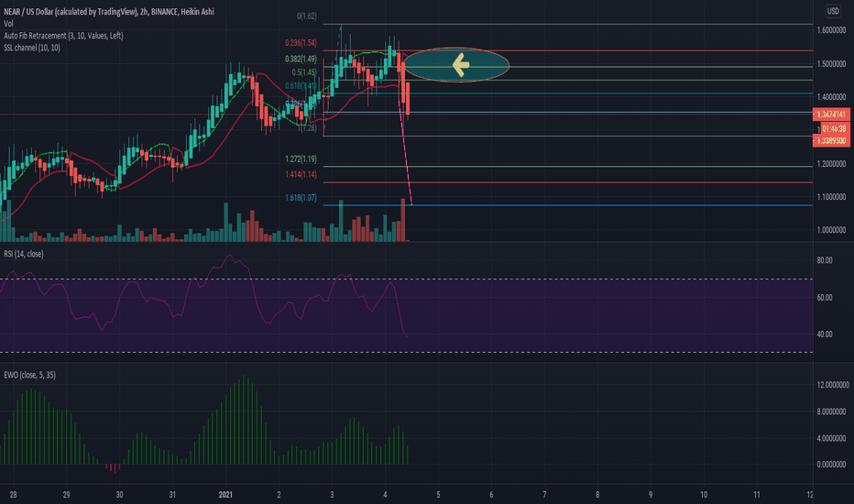Click the 1.618(1.07) Fibonacci extension label

(301, 197)
